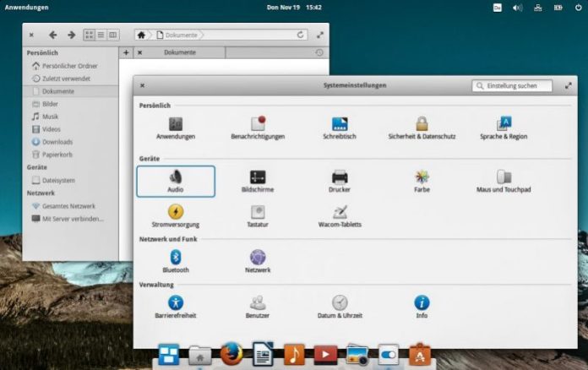The image size is (588, 370).
Task: Select Dokumente in the sidebar
Action: (x=70, y=91)
